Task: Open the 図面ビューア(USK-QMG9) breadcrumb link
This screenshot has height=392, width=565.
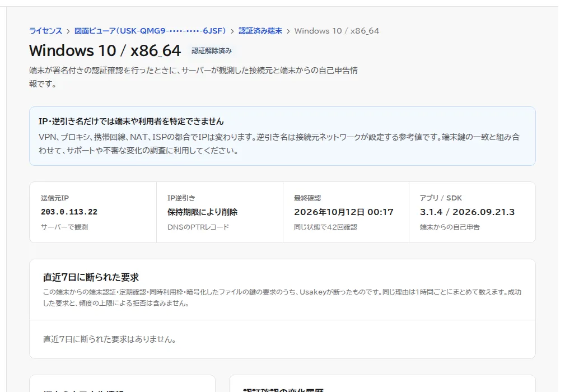Action: point(150,31)
